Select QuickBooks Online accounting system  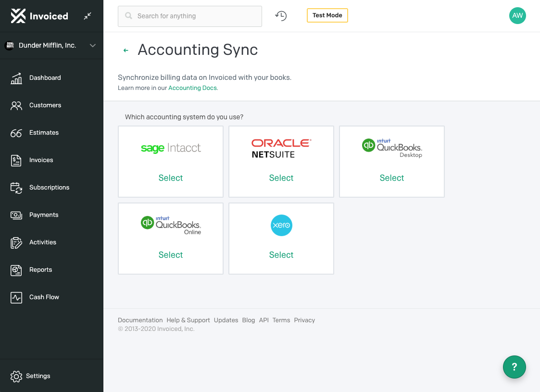171,255
